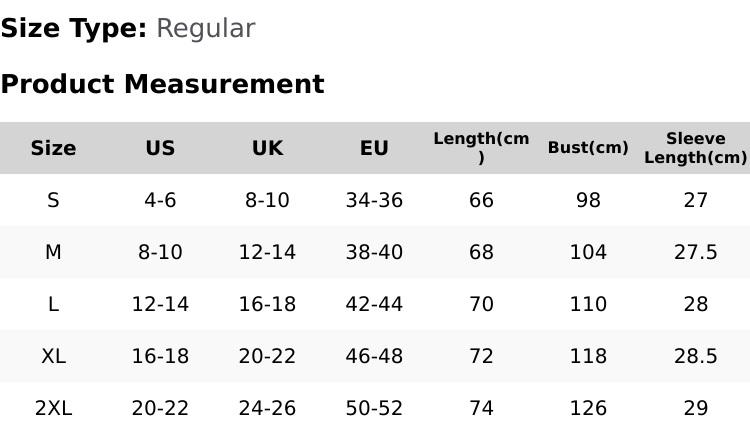
Task: Click the 104 bust value cell
Action: pos(588,252)
